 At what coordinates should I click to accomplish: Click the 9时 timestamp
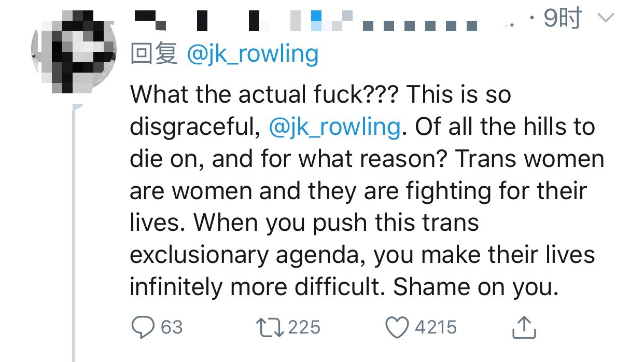pos(563,20)
